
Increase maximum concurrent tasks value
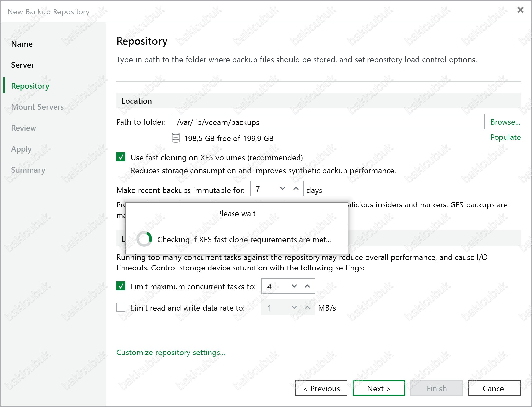coord(307,286)
